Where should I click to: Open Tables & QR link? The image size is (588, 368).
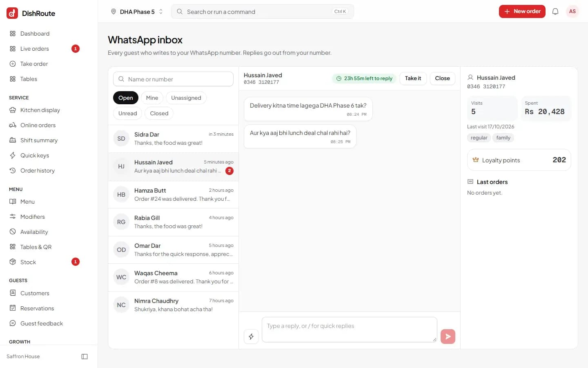click(44, 247)
